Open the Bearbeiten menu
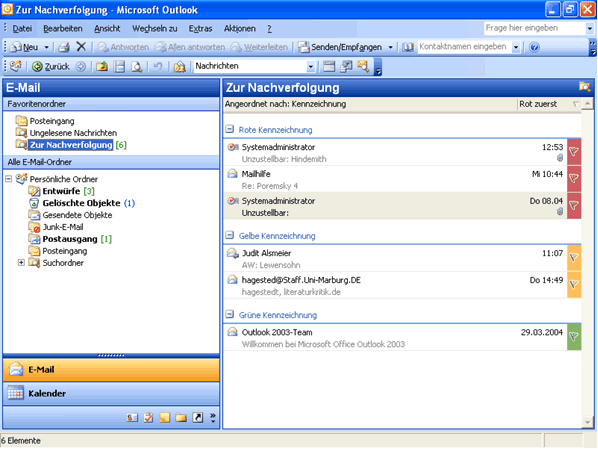598x449 pixels. coord(63,29)
